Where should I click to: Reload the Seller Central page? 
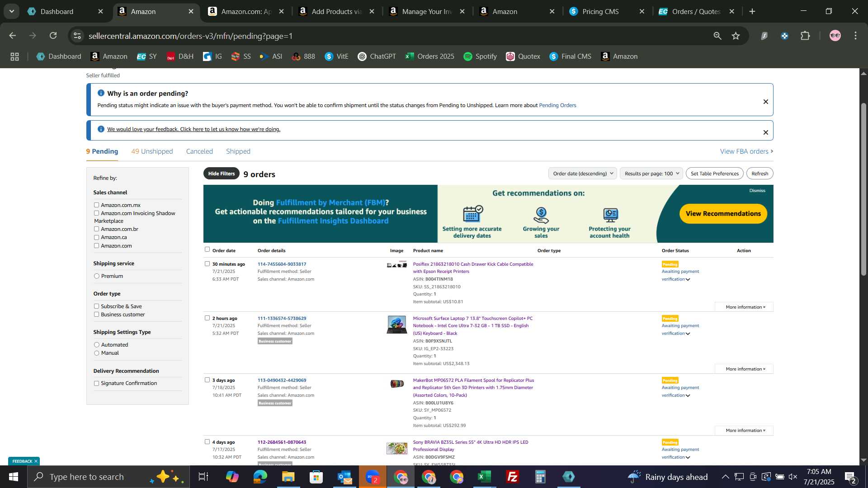[53, 36]
